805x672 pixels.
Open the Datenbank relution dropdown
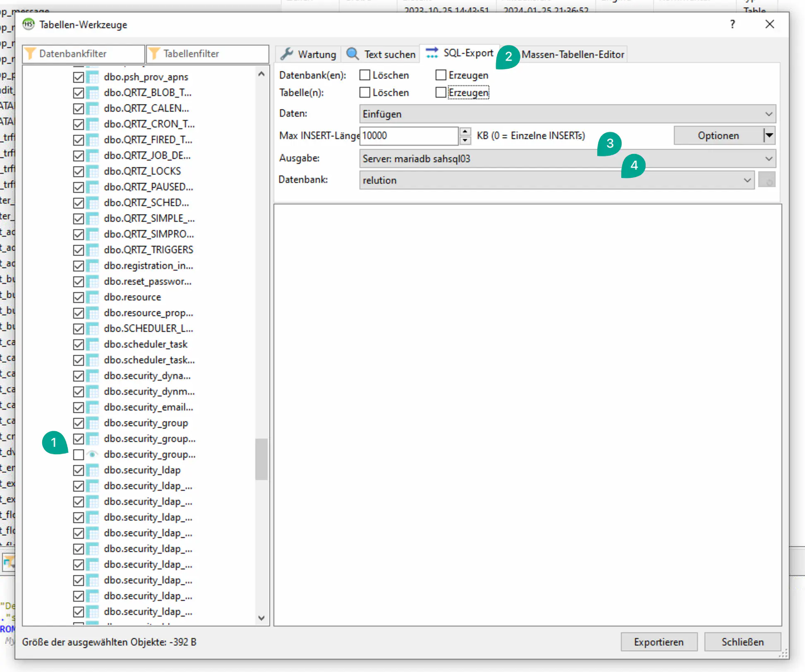pyautogui.click(x=747, y=180)
